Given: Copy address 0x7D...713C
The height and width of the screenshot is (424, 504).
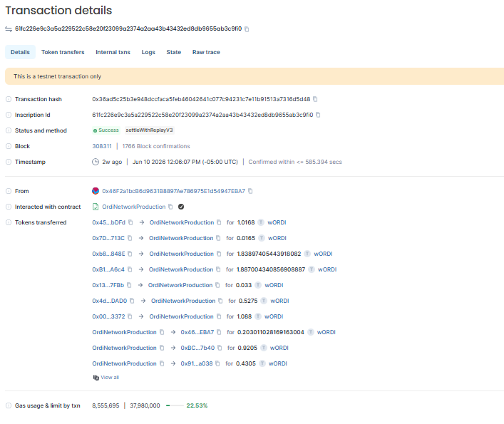Looking at the screenshot, I should [x=130, y=238].
